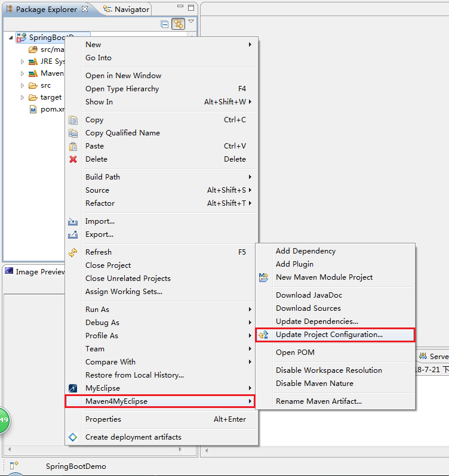
Task: Click the MyEclipse submenu icon
Action: pos(73,388)
